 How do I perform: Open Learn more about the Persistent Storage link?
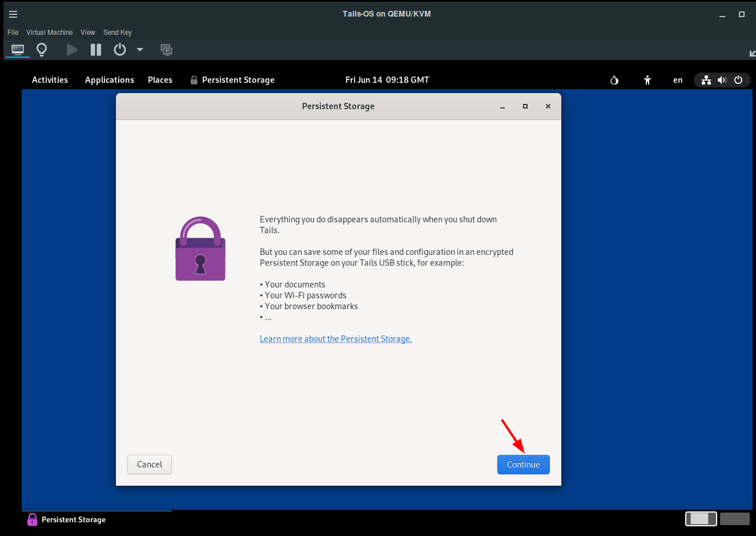point(336,339)
